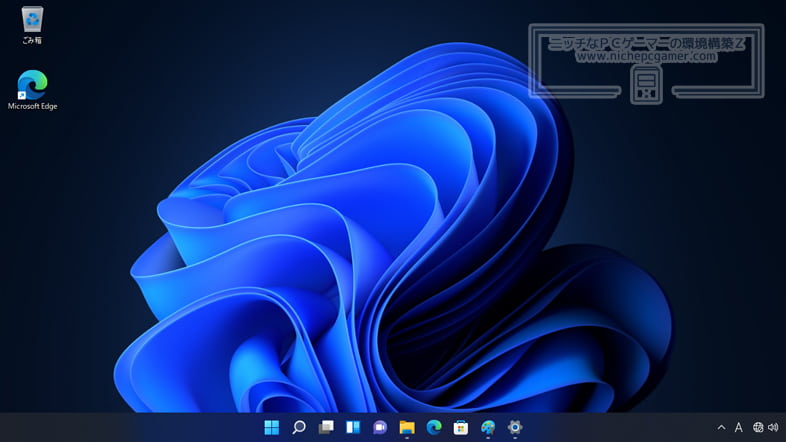The image size is (786, 442).
Task: Open the Widgets panel icon
Action: 353,427
